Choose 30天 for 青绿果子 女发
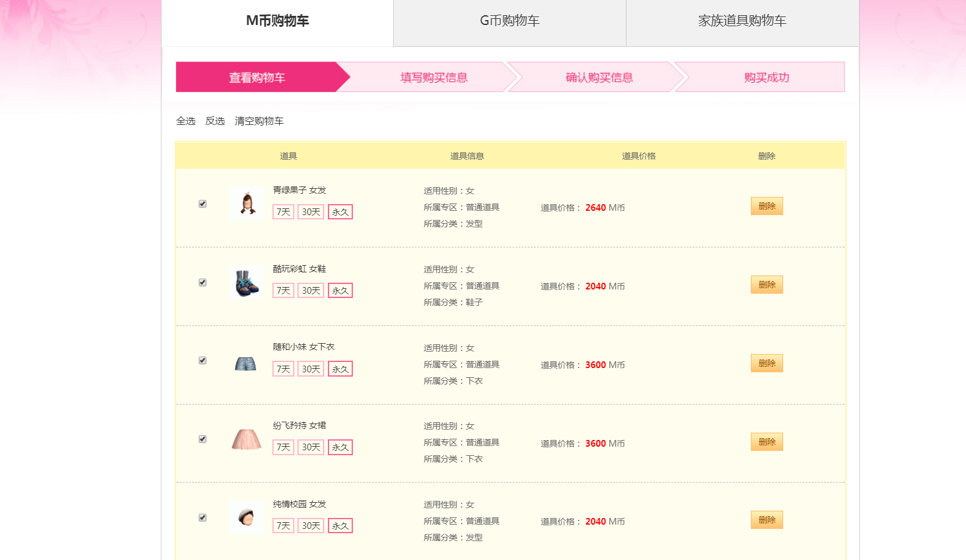Screen dimensions: 966x560 (311, 212)
